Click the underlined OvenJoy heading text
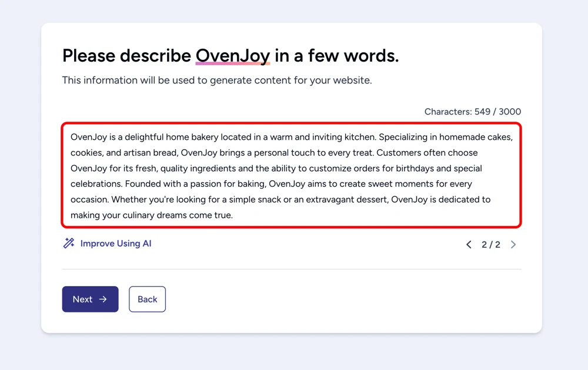Viewport: 588px width, 370px height. coord(233,55)
